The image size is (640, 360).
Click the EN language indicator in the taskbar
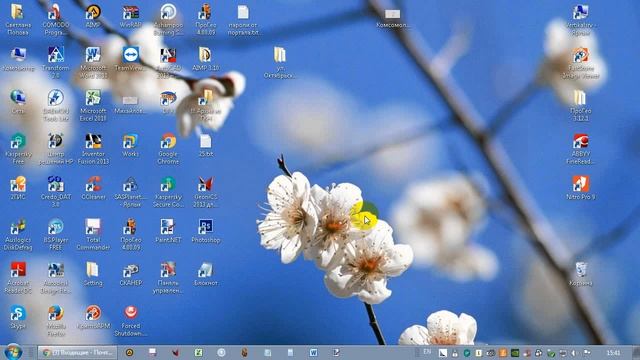pyautogui.click(x=427, y=351)
